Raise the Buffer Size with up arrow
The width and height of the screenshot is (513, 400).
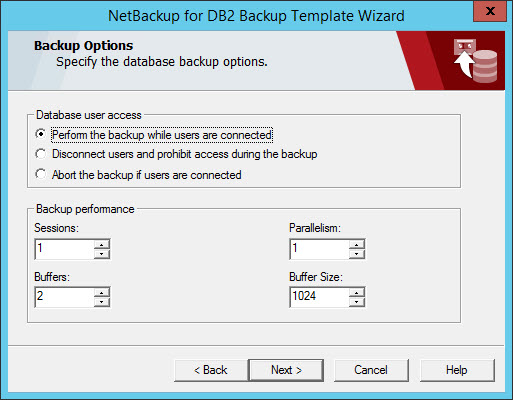click(x=357, y=293)
